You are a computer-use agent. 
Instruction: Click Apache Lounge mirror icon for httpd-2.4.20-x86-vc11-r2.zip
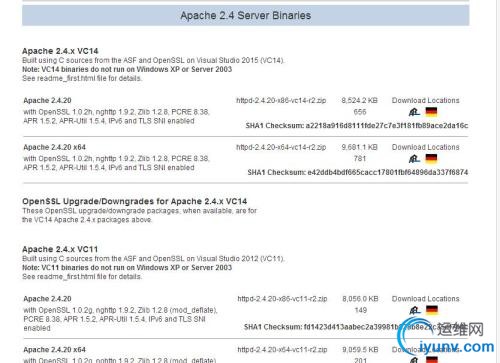pyautogui.click(x=415, y=310)
